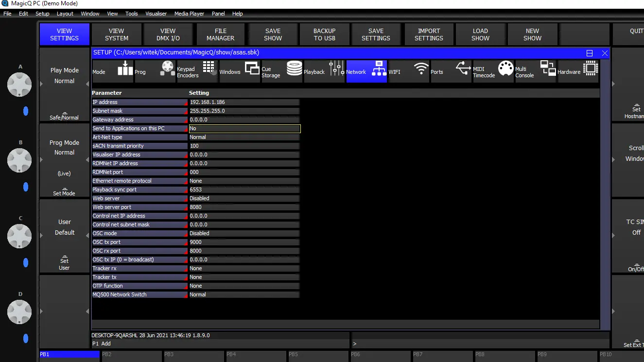Close the SETUP window
Viewport: 644px width, 362px height.
[x=605, y=53]
